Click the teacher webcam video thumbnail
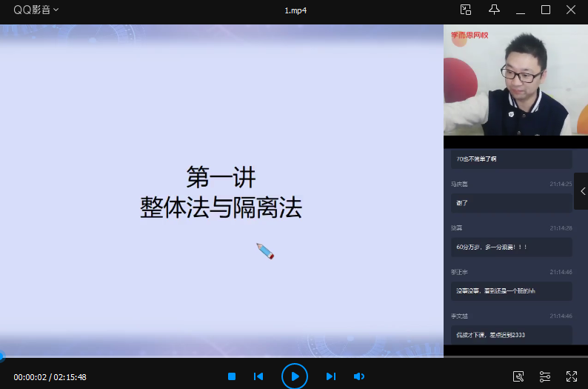Screen dimensions: 588x389 tap(515, 80)
